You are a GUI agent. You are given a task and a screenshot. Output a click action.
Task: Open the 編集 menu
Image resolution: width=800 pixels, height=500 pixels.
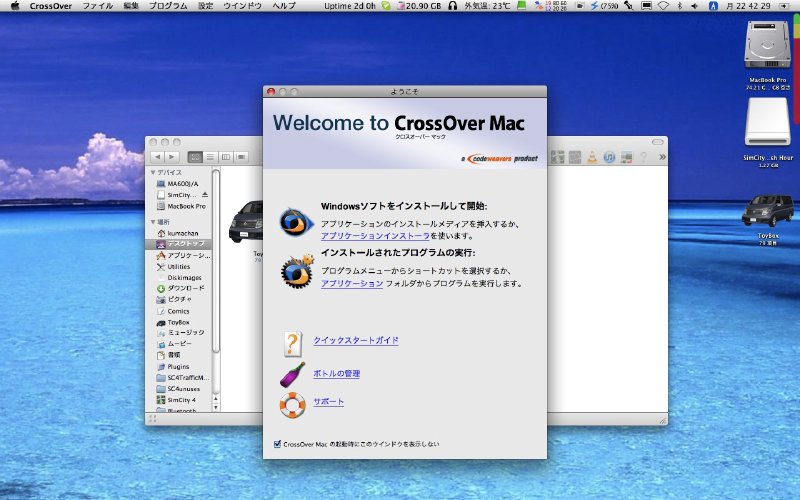click(131, 6)
